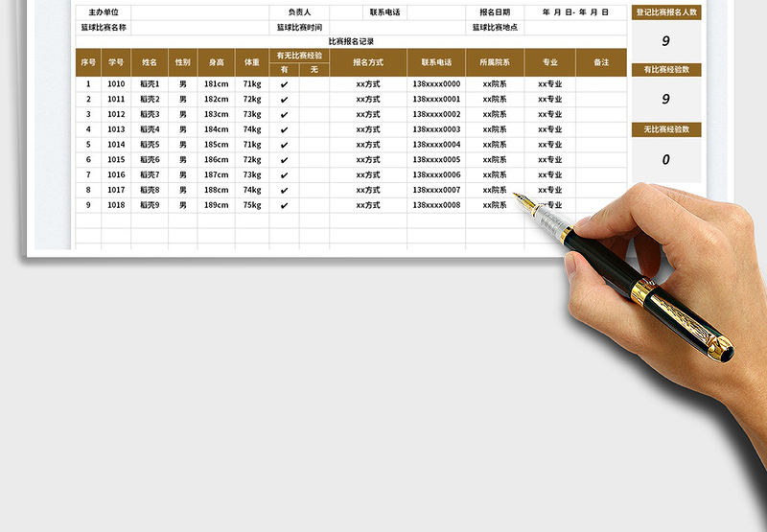This screenshot has height=532, width=767.
Task: Select the height cell 187cm
Action: click(216, 174)
